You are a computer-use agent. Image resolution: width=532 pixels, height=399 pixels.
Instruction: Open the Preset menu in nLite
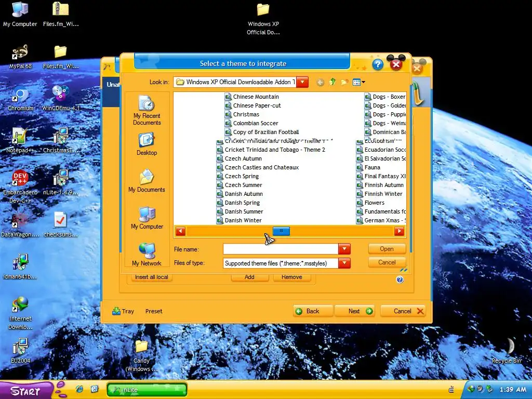pyautogui.click(x=154, y=311)
